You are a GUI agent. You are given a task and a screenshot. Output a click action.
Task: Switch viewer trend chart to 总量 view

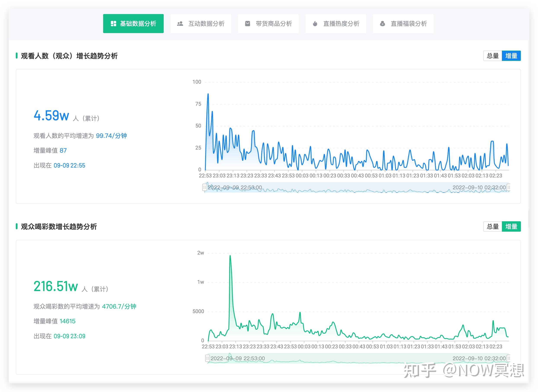(x=492, y=56)
